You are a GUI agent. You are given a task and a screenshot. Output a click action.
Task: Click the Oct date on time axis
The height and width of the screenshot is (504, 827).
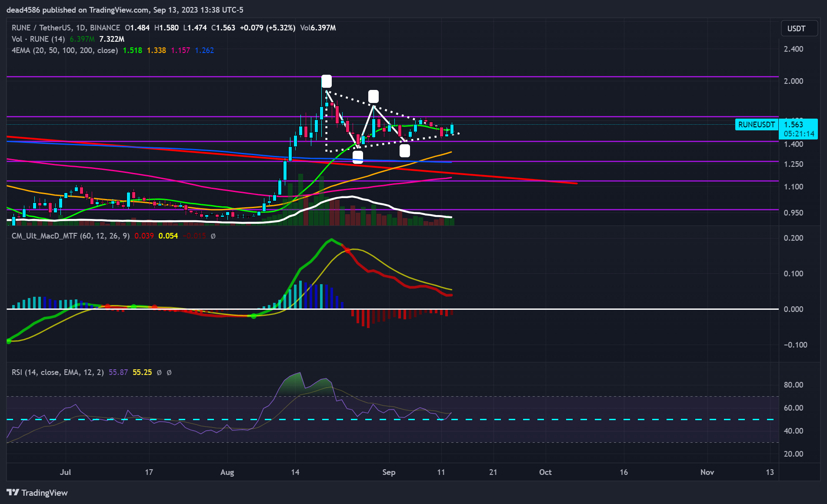point(545,472)
